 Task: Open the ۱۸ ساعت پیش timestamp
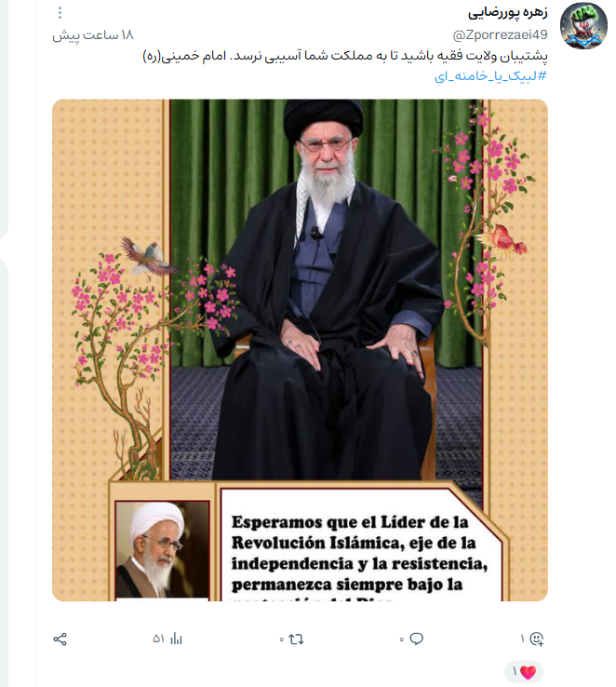click(93, 35)
